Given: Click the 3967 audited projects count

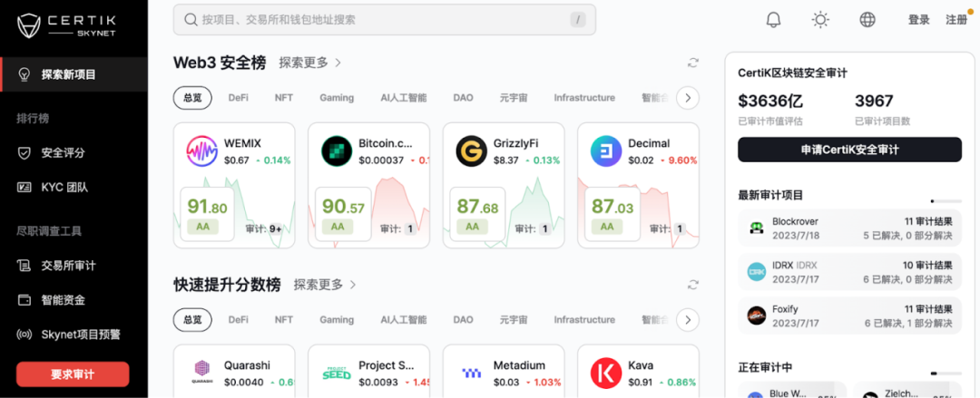Looking at the screenshot, I should pyautogui.click(x=874, y=101).
